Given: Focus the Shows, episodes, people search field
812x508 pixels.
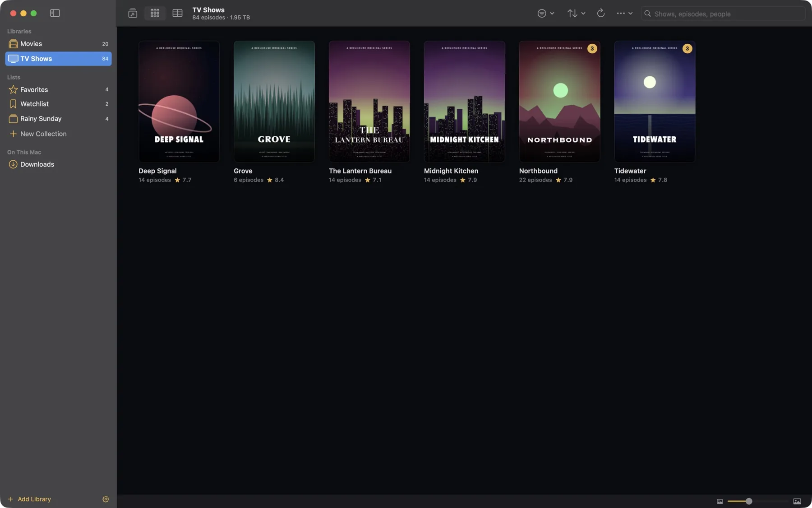Looking at the screenshot, I should pyautogui.click(x=723, y=14).
